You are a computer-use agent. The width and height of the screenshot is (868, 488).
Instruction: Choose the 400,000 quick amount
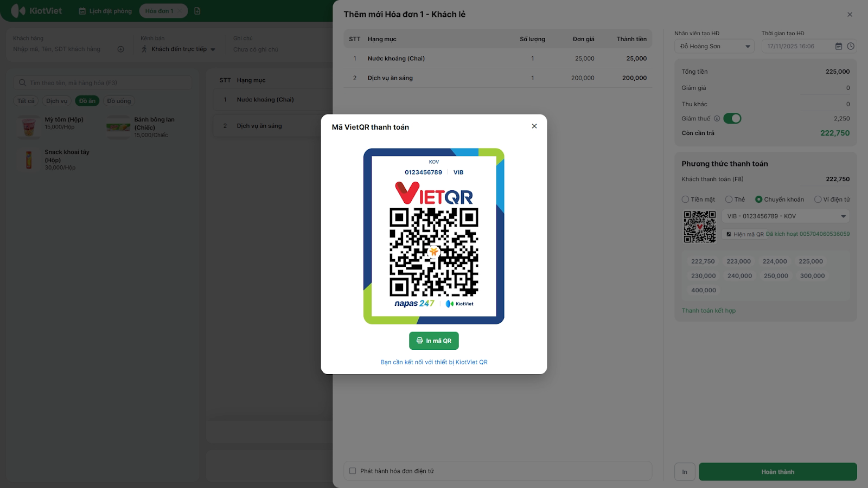[704, 291]
